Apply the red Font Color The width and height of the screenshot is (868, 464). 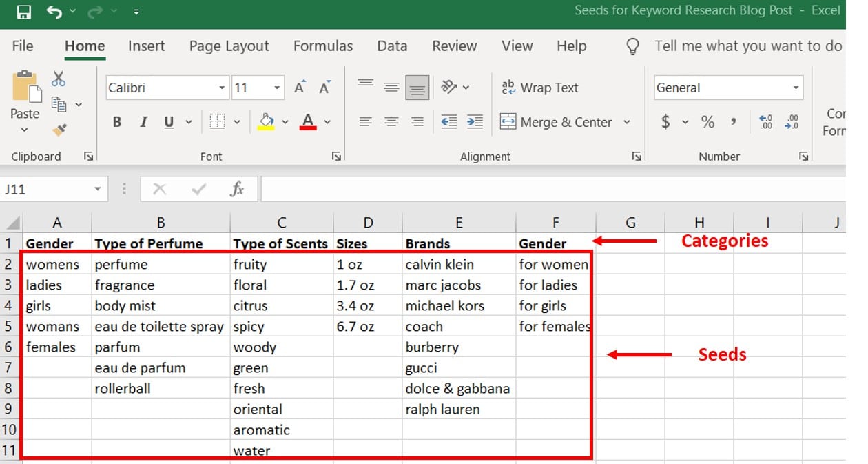308,122
